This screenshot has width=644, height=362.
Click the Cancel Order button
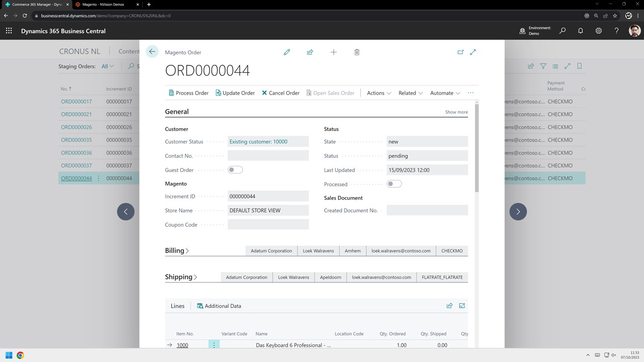[281, 93]
